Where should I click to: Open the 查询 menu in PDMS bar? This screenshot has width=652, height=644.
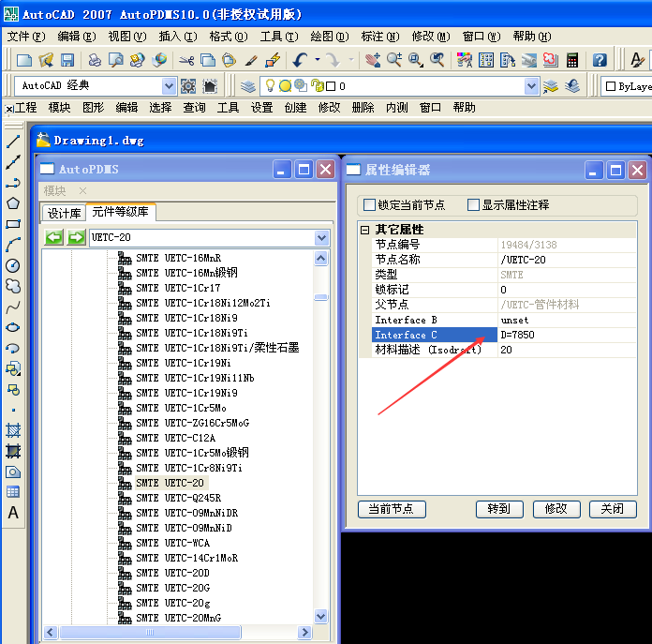(194, 108)
